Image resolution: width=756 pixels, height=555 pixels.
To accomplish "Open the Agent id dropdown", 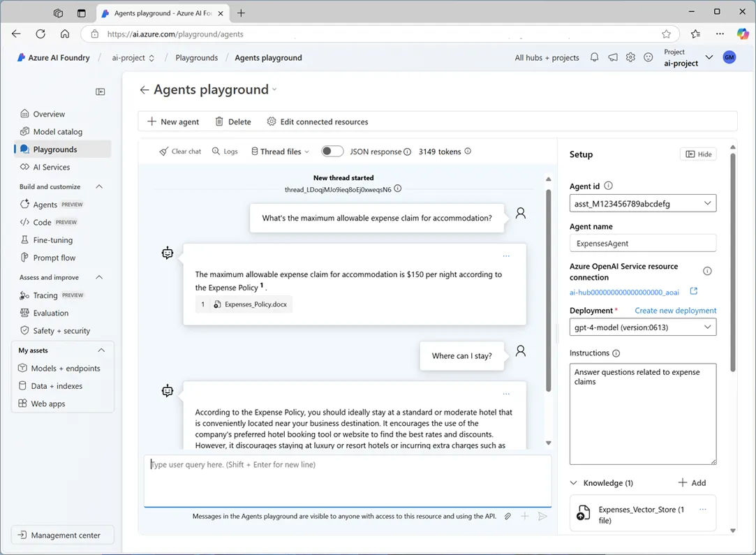I will [x=642, y=203].
